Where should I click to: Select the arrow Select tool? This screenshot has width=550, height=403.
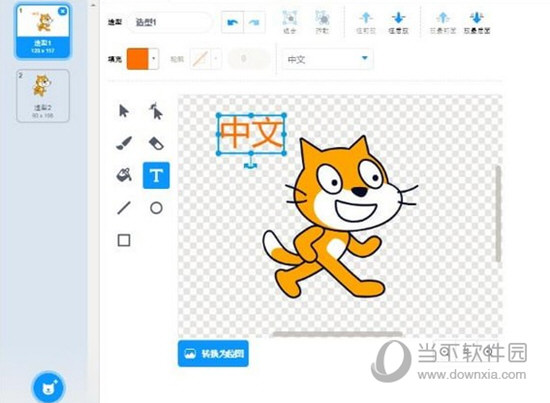(124, 111)
